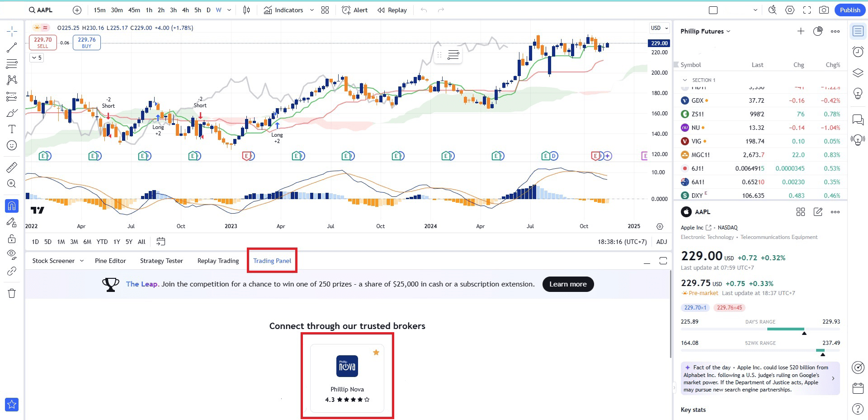868x420 pixels.
Task: Expand the Fact of the day arrow
Action: pos(833,378)
